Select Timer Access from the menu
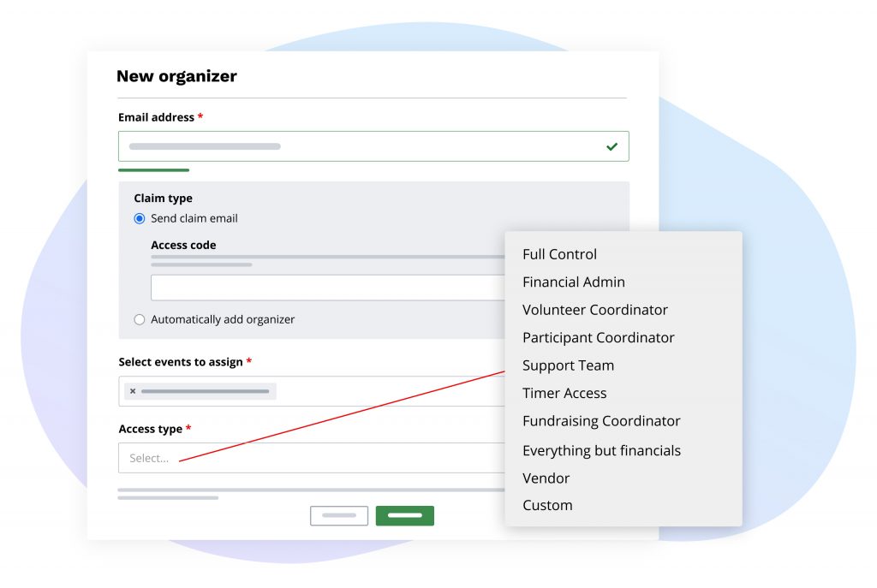The width and height of the screenshot is (877, 588). (x=564, y=393)
